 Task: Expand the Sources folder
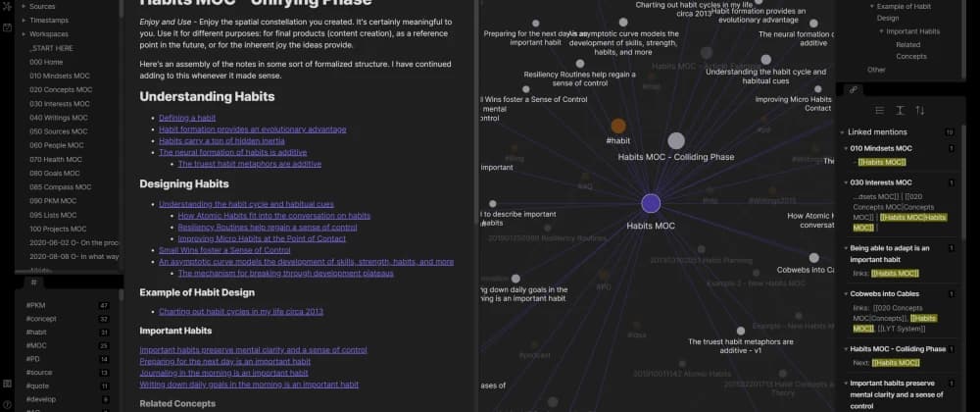click(41, 4)
